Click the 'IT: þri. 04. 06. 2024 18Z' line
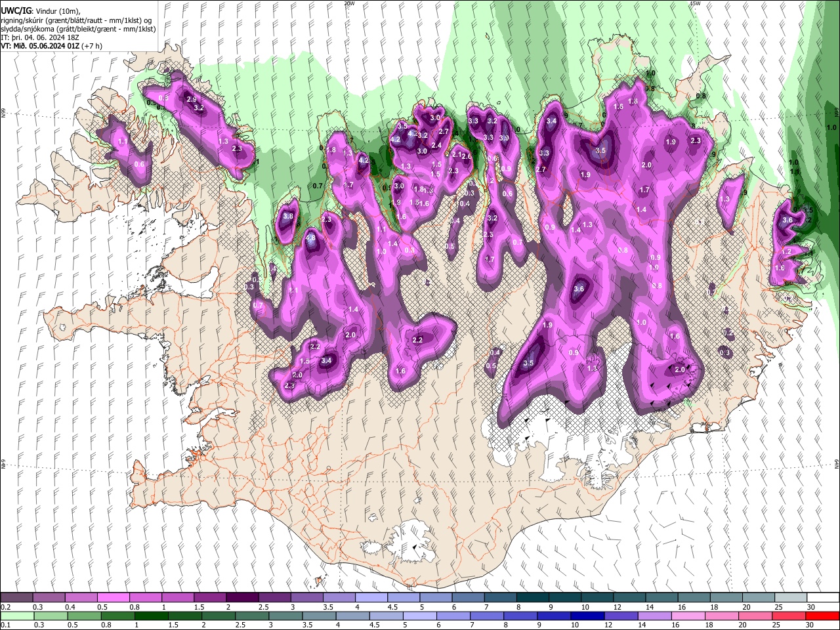 pyautogui.click(x=40, y=37)
